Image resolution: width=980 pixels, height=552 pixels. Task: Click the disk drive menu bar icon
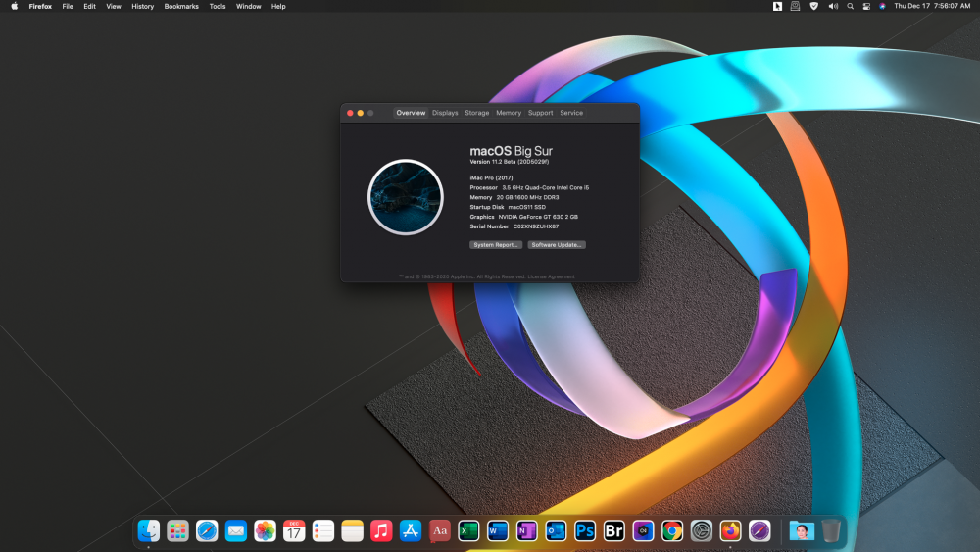tap(795, 6)
